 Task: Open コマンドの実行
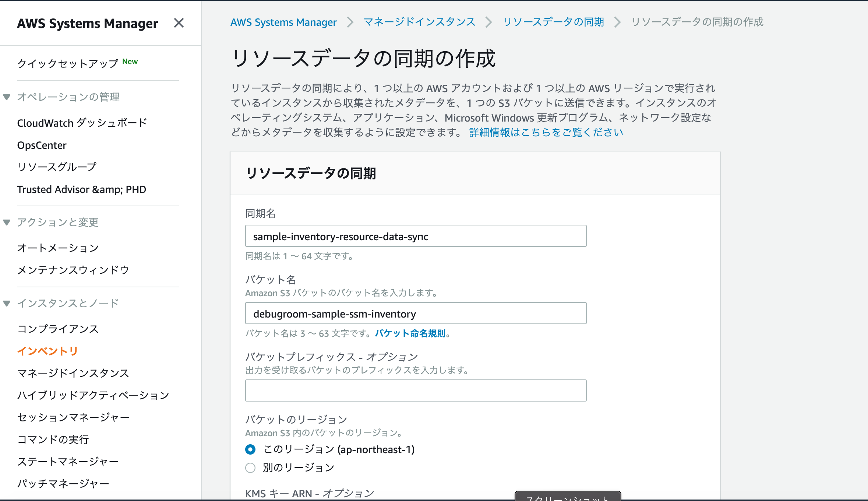(53, 439)
